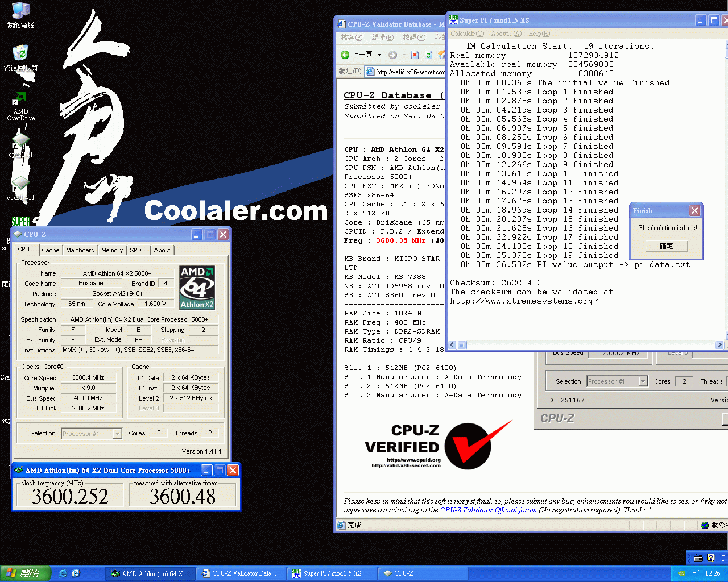Screen dimensions: 728x582
Task: Switch to AMD Athlon taskbar button
Action: tap(150, 573)
